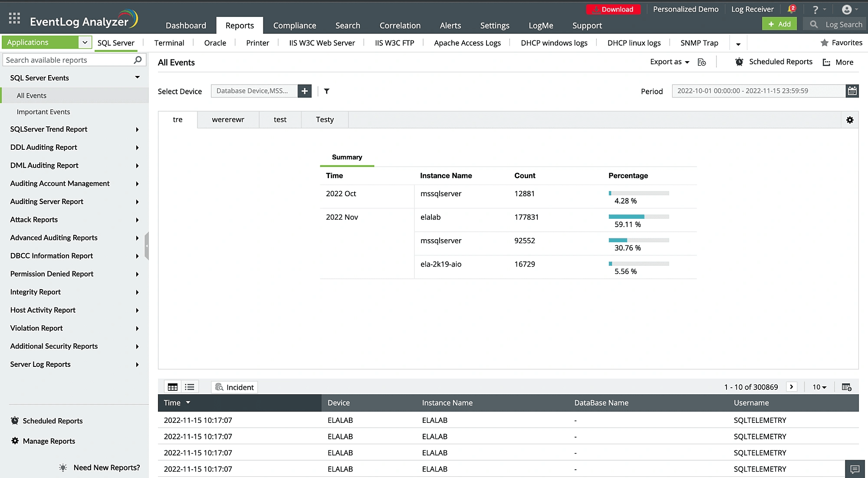The image size is (868, 478).
Task: Open the Incident button
Action: pyautogui.click(x=234, y=387)
